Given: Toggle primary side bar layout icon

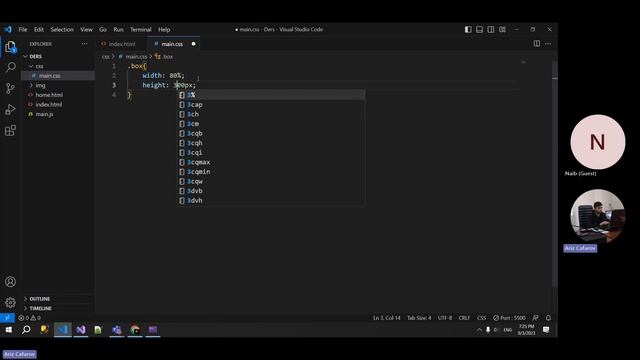Looking at the screenshot, I should pyautogui.click(x=468, y=29).
